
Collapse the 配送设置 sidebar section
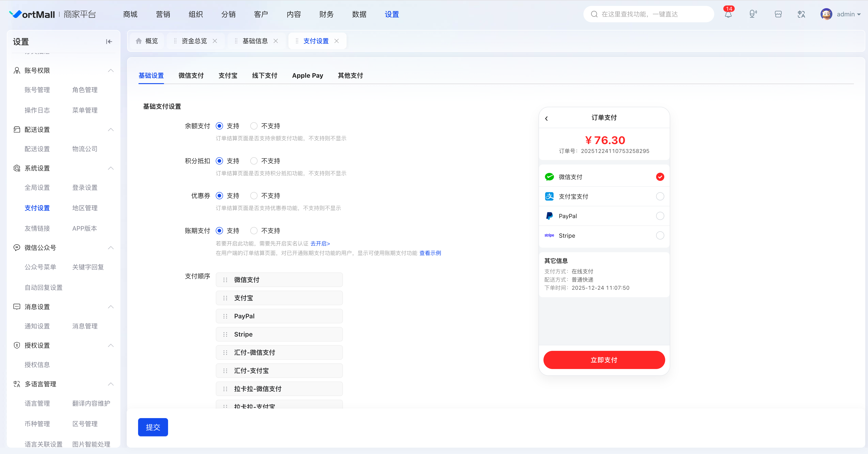(x=111, y=130)
